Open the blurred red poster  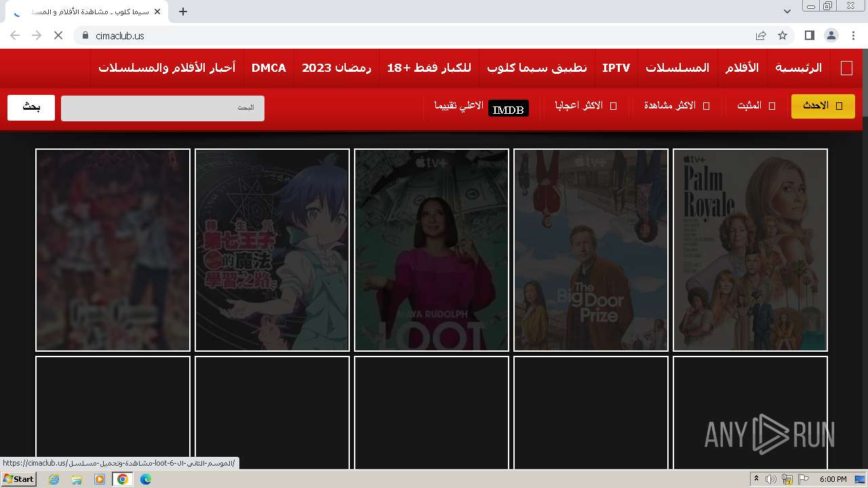pyautogui.click(x=113, y=250)
